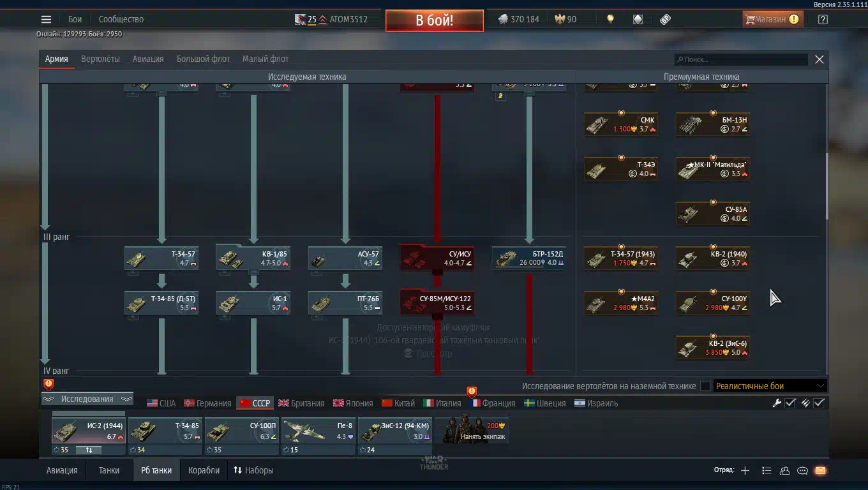Screen dimensions: 868x490
Task: Expand the СУ/ИСУ vehicle group
Action: tap(437, 258)
